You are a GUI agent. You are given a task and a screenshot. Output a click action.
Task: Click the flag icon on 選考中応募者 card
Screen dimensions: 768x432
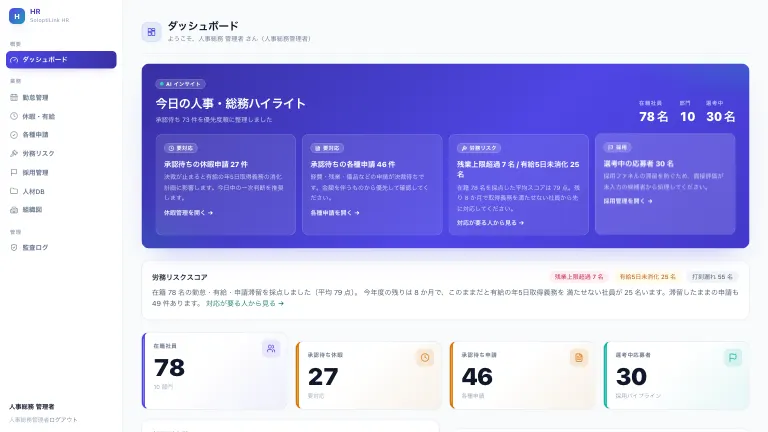pos(733,358)
